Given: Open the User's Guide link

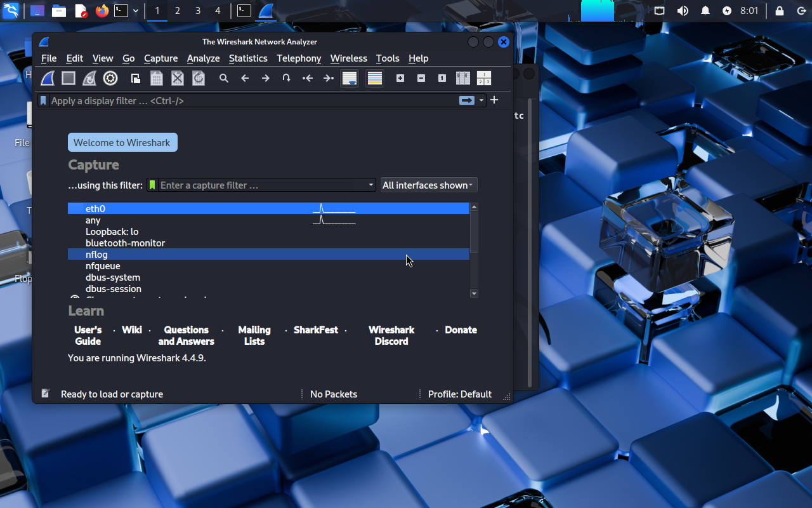Looking at the screenshot, I should click(x=88, y=335).
